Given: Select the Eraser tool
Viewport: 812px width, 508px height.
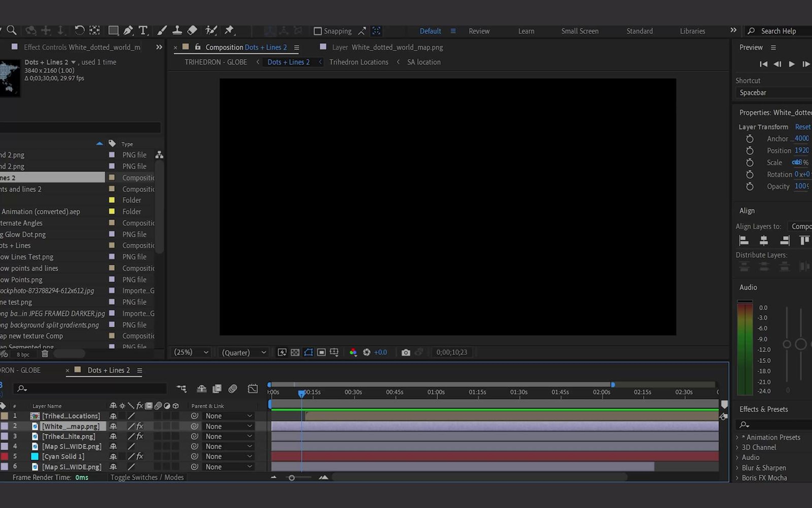Looking at the screenshot, I should pos(192,30).
